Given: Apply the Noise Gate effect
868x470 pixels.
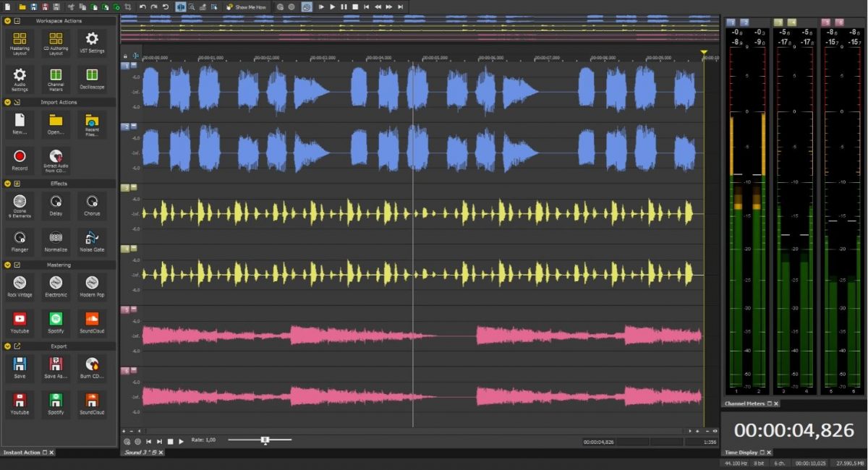Looking at the screenshot, I should pos(91,242).
